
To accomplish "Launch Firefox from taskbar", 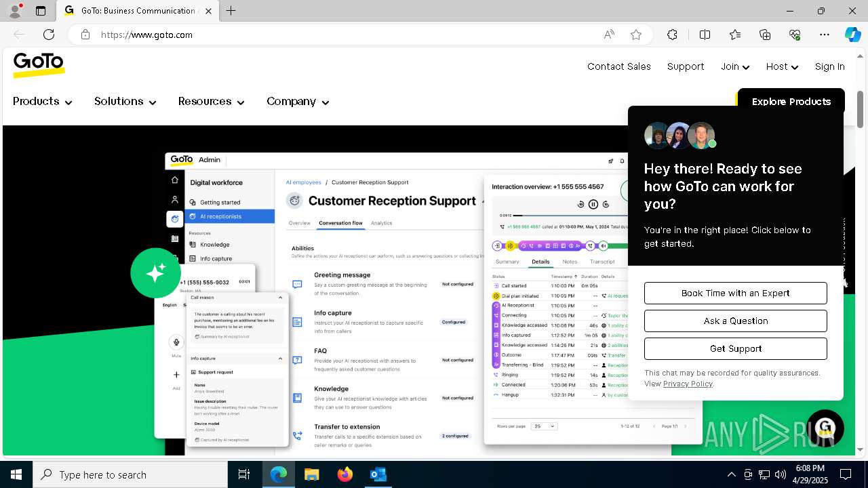I will pyautogui.click(x=344, y=474).
